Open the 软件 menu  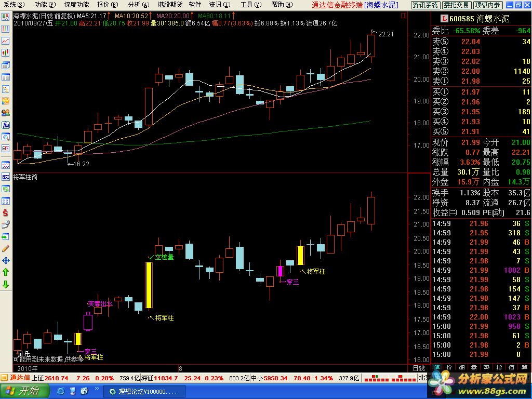195,5
